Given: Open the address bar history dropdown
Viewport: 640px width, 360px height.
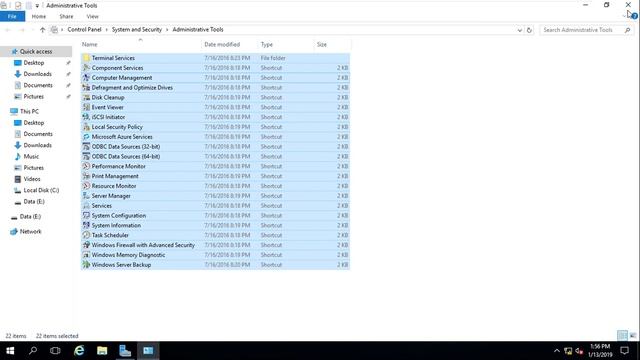Looking at the screenshot, I should 520,30.
